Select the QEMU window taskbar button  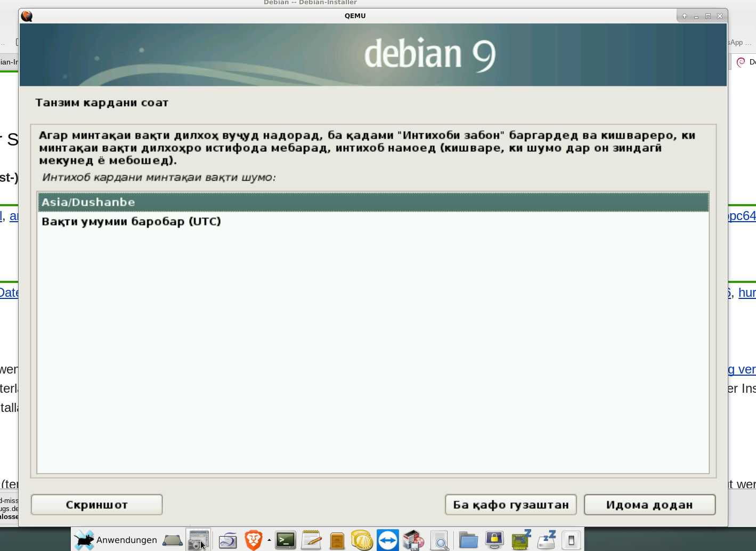199,540
